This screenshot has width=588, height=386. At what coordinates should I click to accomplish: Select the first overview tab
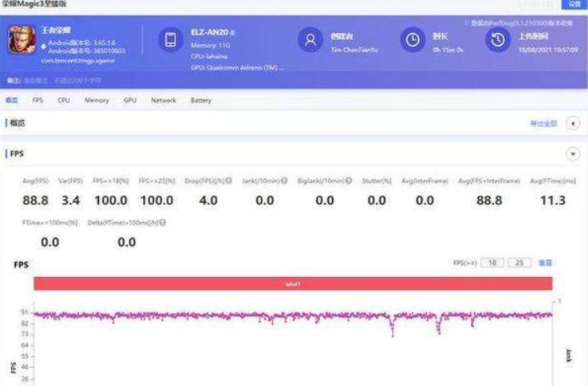[12, 100]
